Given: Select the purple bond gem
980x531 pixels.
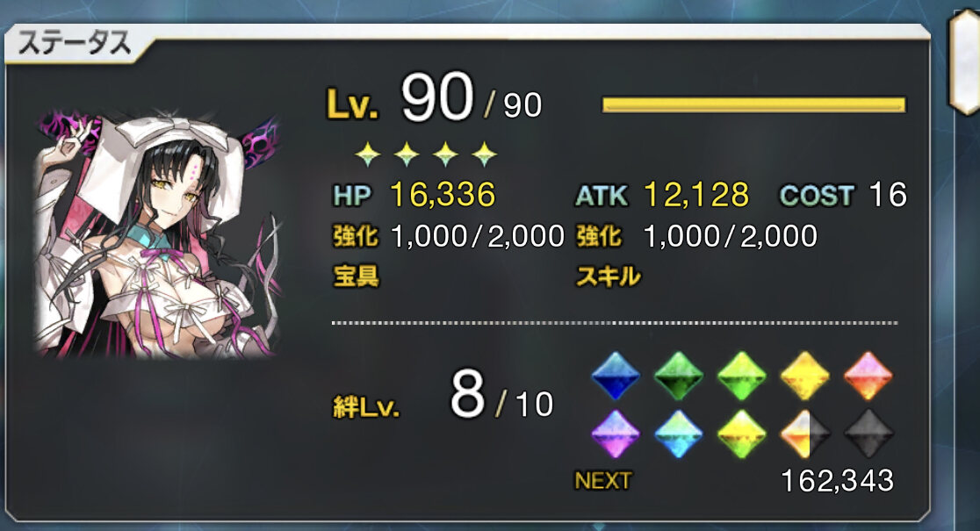Looking at the screenshot, I should pyautogui.click(x=616, y=434).
